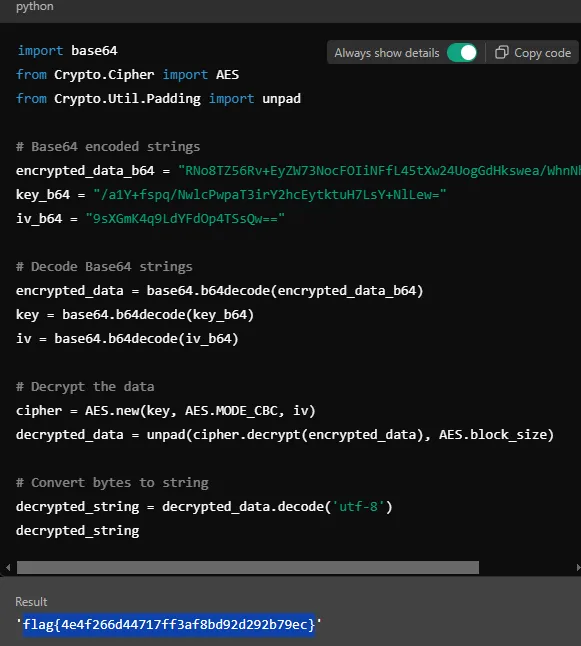Toggle the Always show details switch
The width and height of the screenshot is (581, 646).
[462, 53]
